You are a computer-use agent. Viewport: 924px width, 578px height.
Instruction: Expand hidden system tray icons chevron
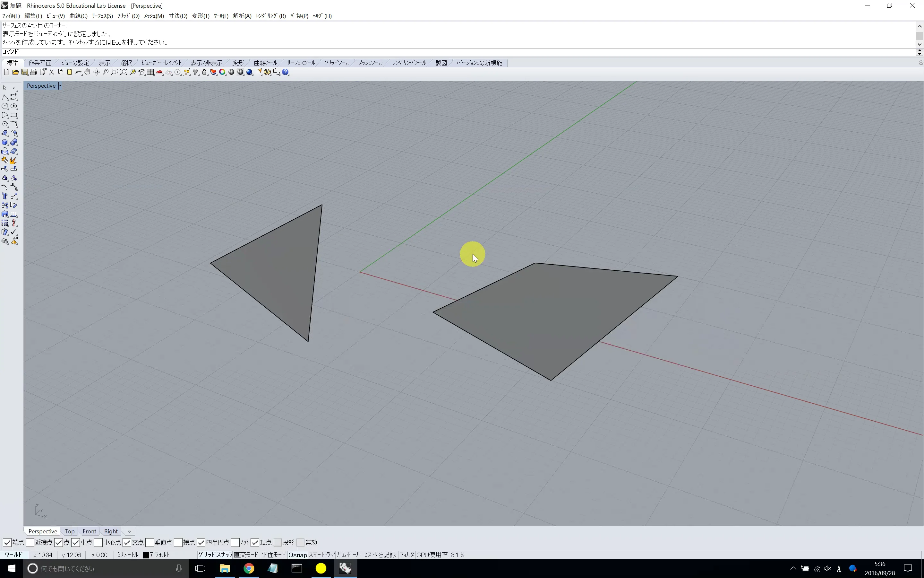pos(793,568)
